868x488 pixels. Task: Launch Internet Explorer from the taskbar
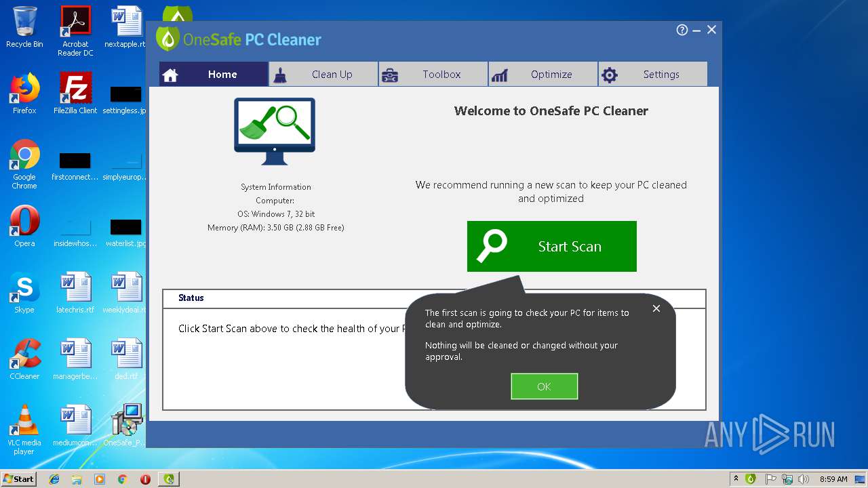(54, 479)
